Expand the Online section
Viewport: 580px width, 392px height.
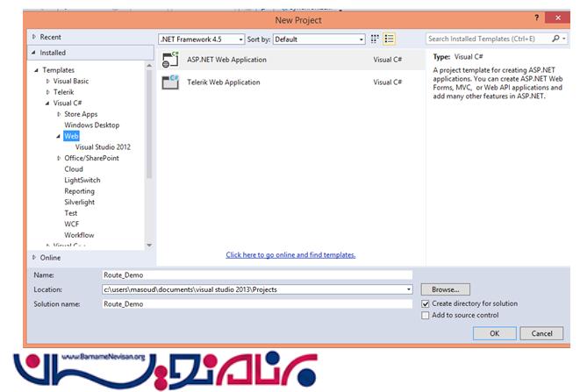pos(34,258)
